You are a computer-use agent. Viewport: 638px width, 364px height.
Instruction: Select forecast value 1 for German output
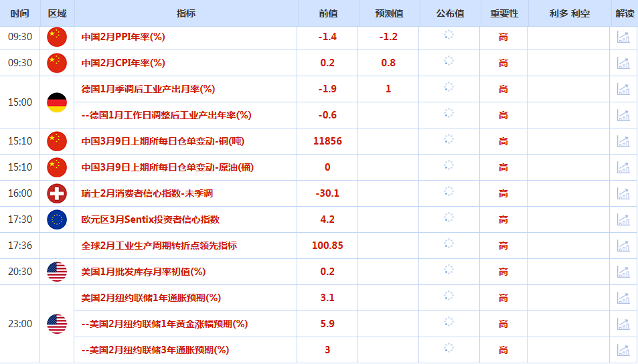point(388,89)
